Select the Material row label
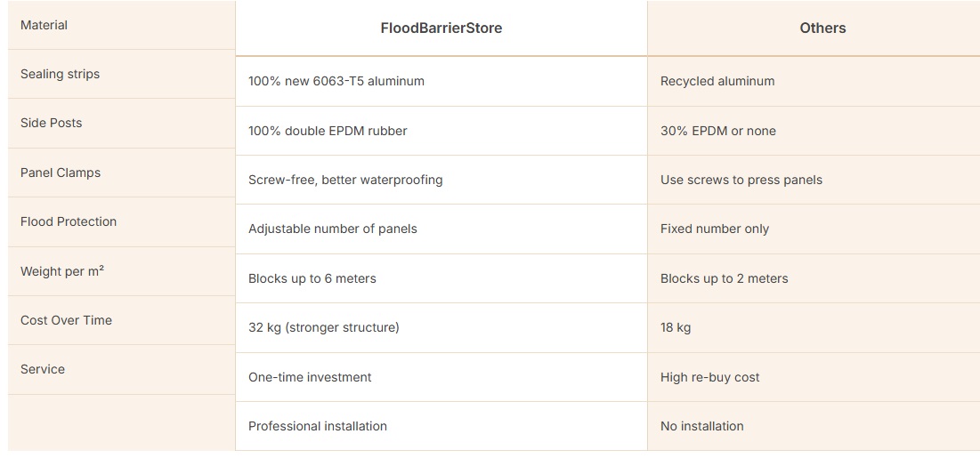Viewport: 980px width, 458px height. point(45,25)
